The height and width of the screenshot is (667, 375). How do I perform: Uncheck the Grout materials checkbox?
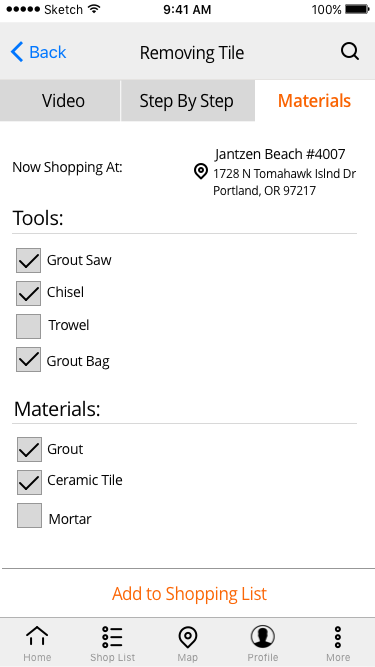[29, 450]
